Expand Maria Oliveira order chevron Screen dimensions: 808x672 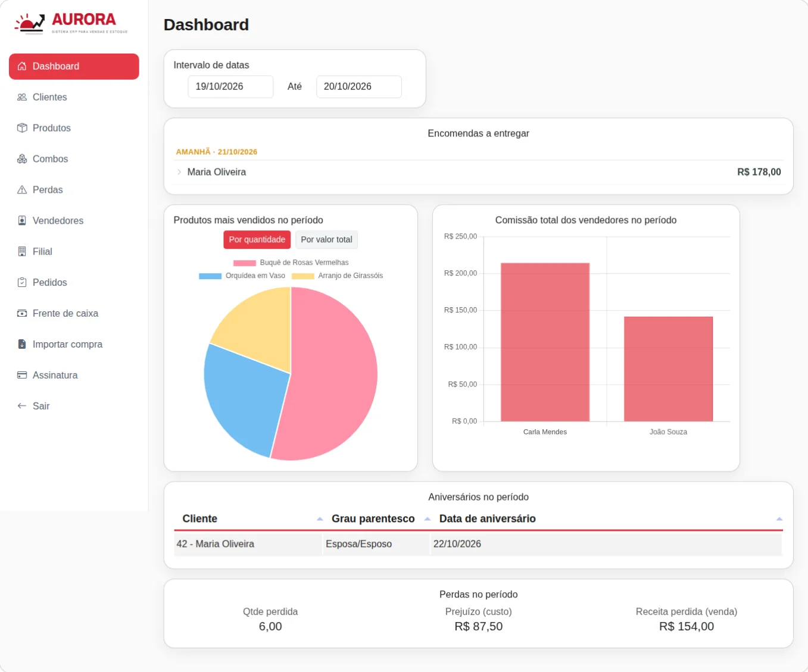click(x=179, y=172)
